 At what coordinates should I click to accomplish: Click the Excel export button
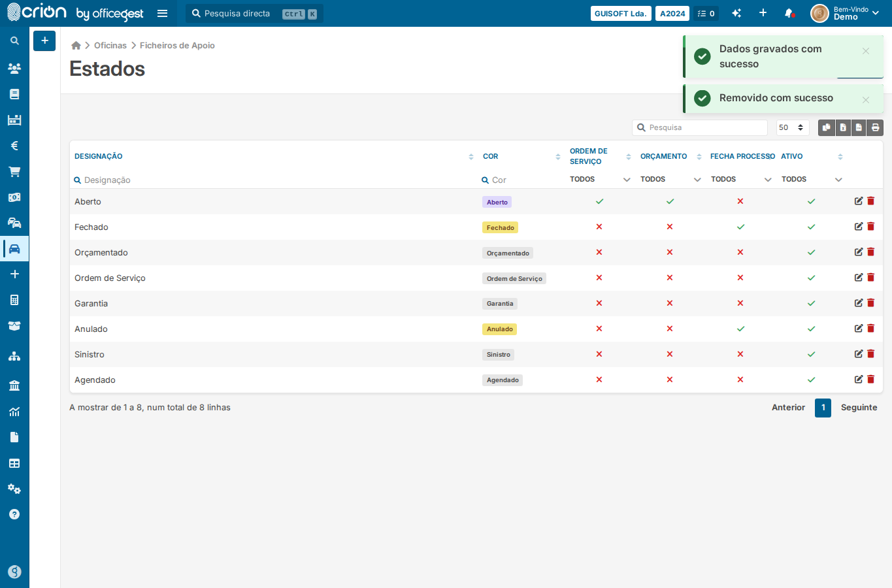[x=843, y=127]
